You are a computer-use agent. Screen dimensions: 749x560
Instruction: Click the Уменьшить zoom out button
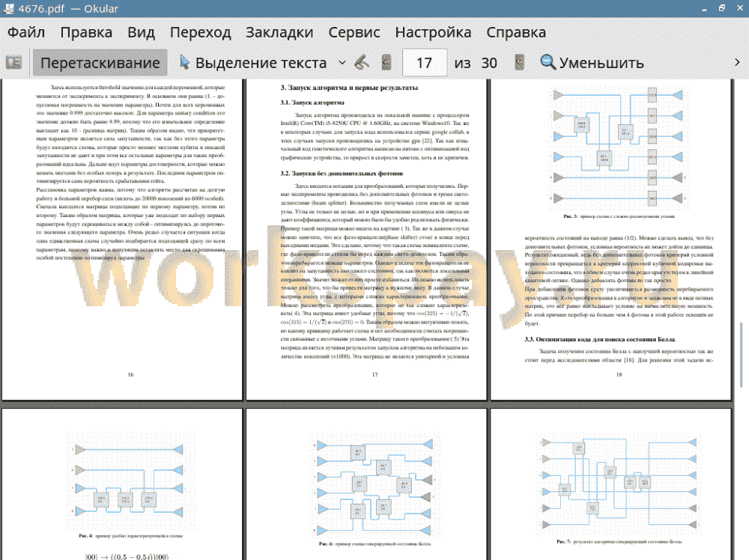pos(592,63)
